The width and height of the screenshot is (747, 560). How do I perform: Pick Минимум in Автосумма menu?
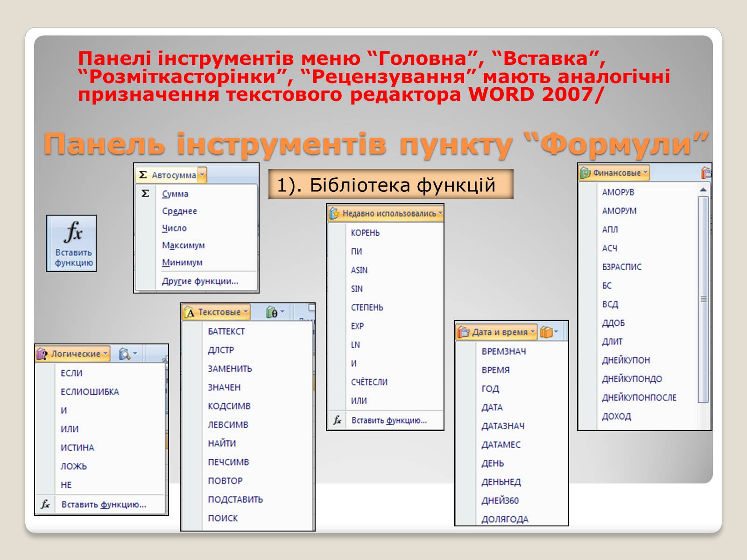point(182,263)
